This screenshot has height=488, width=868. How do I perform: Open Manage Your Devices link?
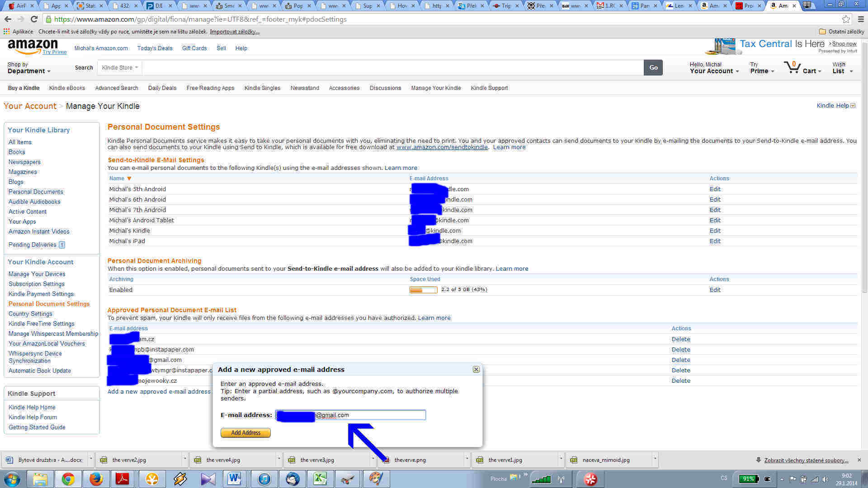pos(37,274)
